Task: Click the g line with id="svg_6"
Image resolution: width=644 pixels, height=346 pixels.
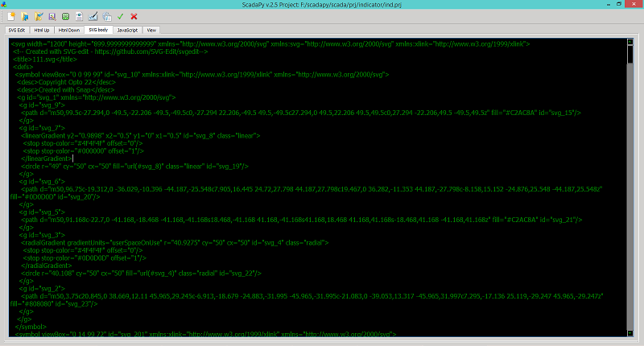Action: point(42,181)
